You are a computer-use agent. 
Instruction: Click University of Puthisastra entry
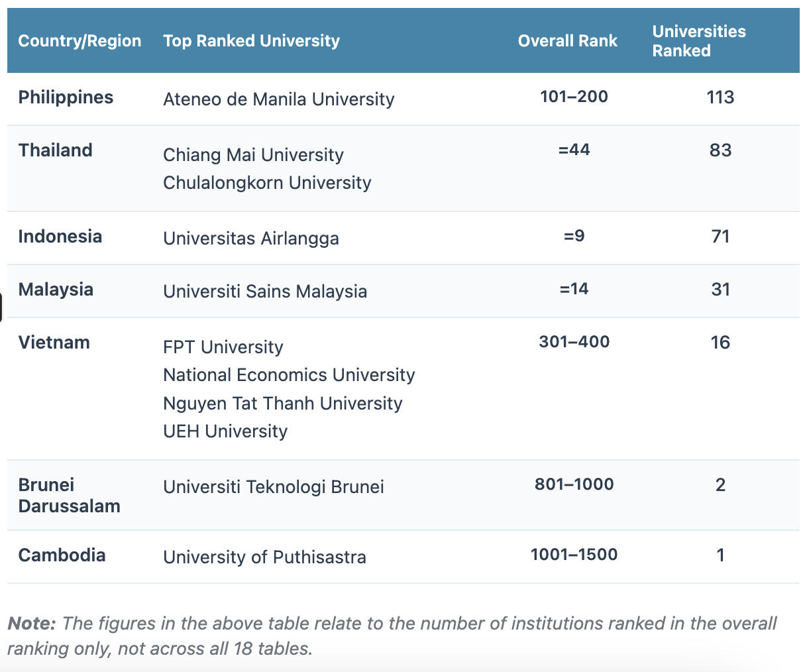(264, 557)
